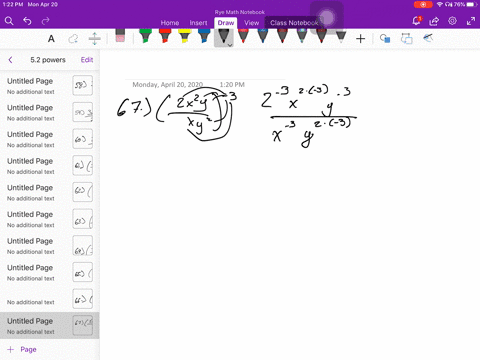Open notifications bell icon
The image size is (480, 360).
pyautogui.click(x=416, y=21)
